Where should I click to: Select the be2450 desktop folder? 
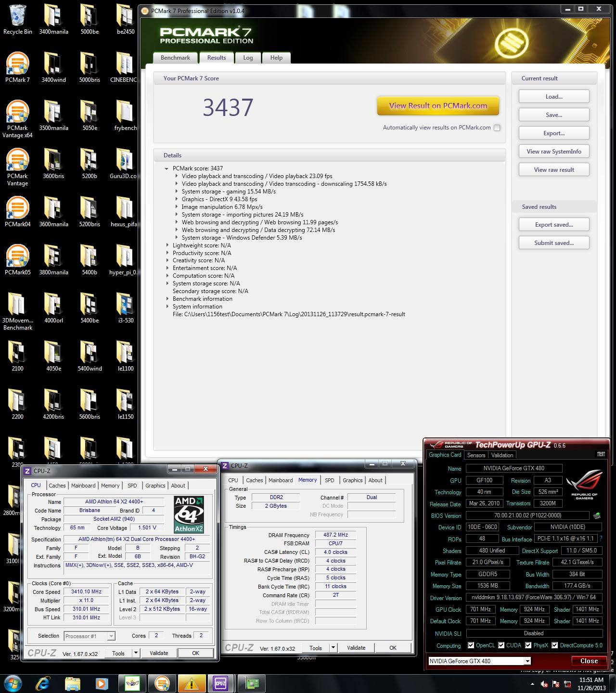tap(125, 19)
